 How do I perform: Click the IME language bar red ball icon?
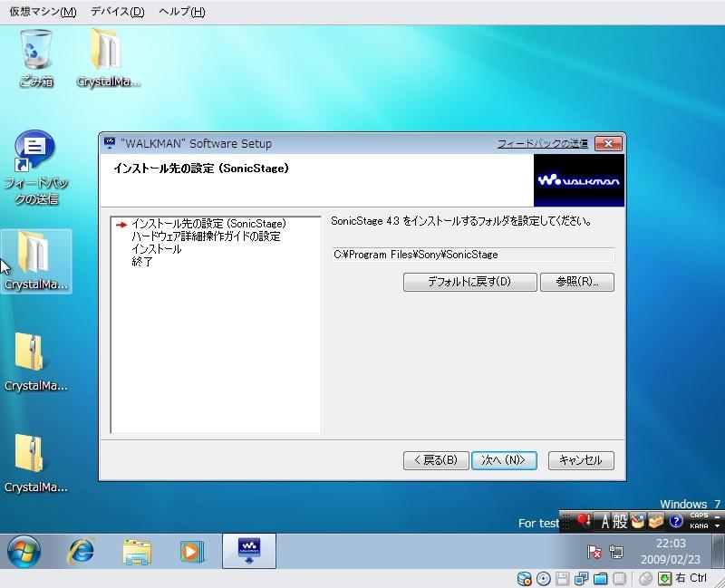[x=584, y=522]
